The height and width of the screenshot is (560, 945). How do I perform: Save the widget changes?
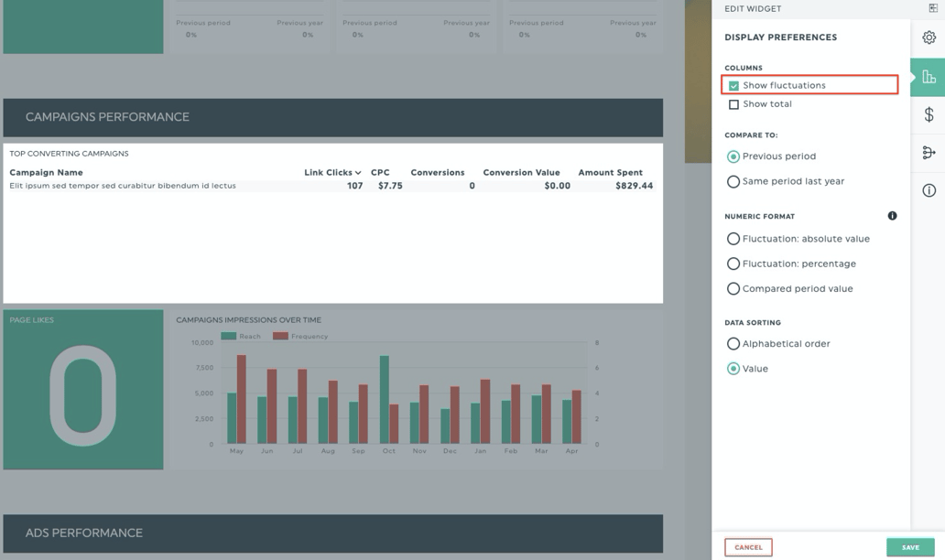pos(909,547)
